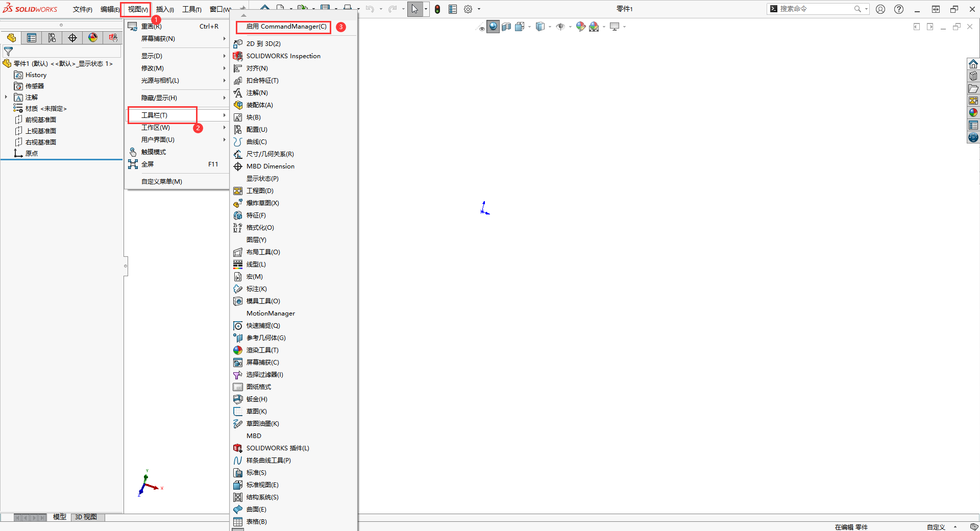This screenshot has width=980, height=531.
Task: Click the filter funnel icon
Action: pos(8,52)
